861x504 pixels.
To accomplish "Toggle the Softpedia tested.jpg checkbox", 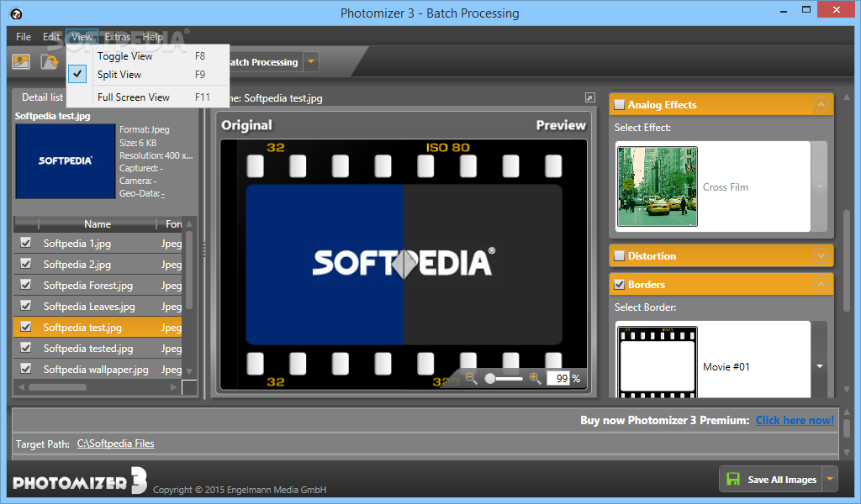I will tap(25, 347).
